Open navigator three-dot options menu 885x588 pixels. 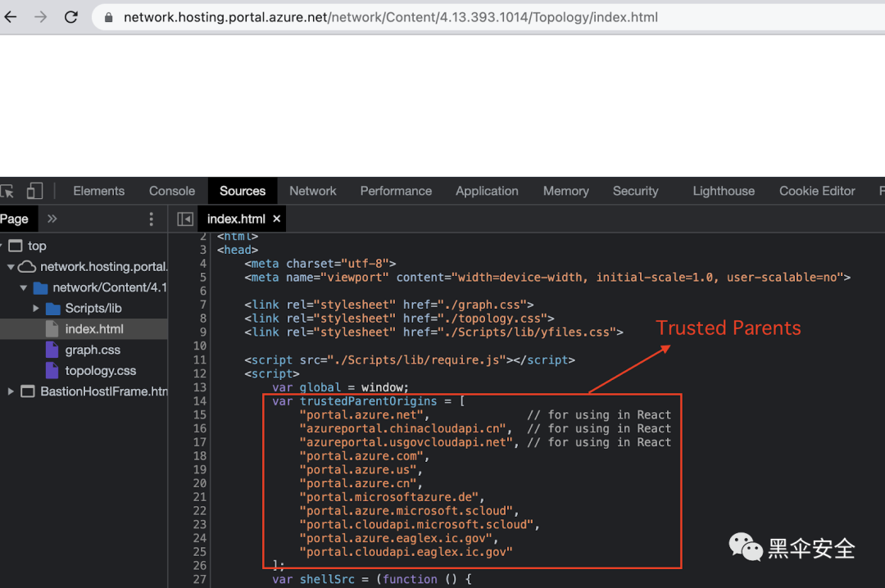pos(151,219)
